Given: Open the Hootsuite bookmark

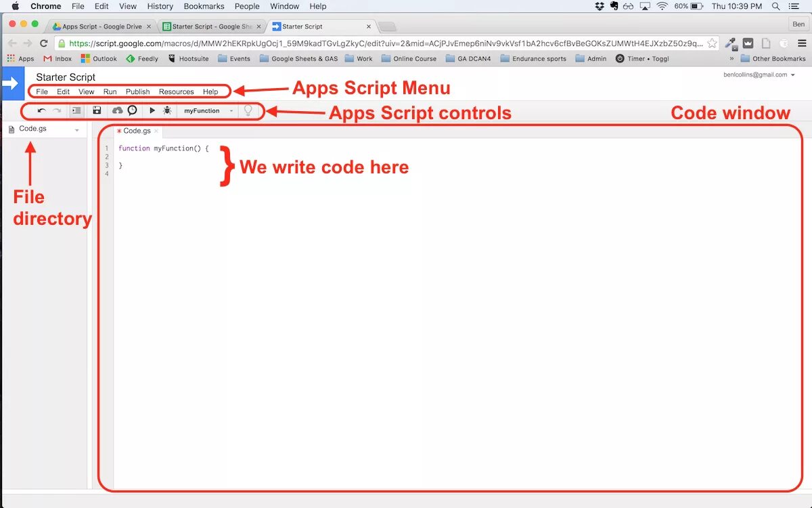Looking at the screenshot, I should point(188,58).
